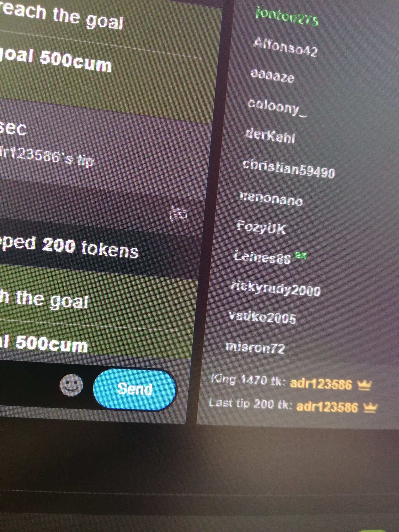
Task: Click username christian59490
Action: click(289, 169)
